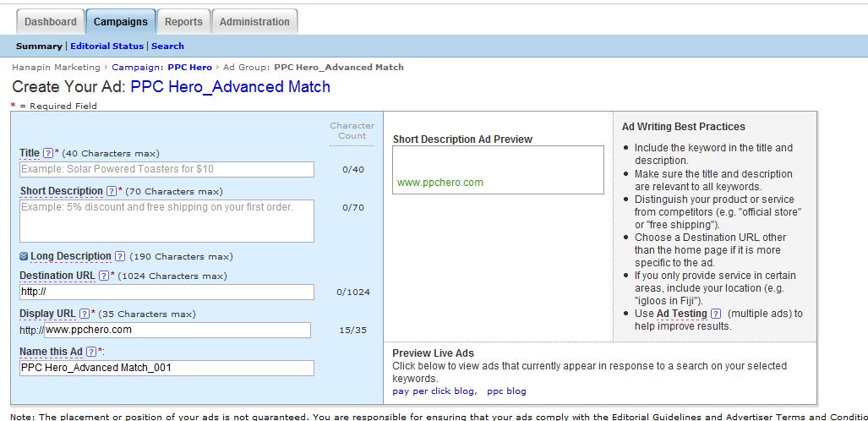This screenshot has height=421, width=868.
Task: Open help icon next to Ad Testing
Action: coord(716,314)
